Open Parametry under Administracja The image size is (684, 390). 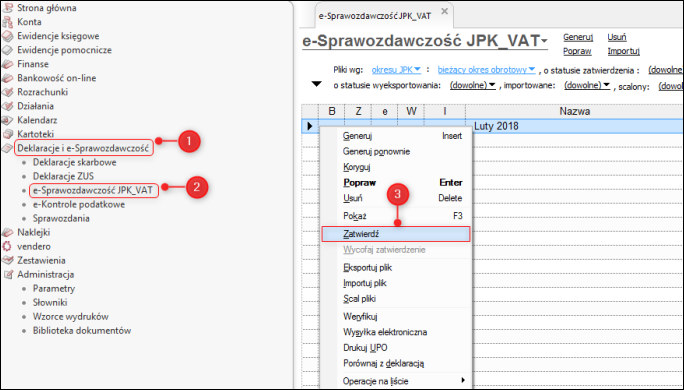[54, 288]
